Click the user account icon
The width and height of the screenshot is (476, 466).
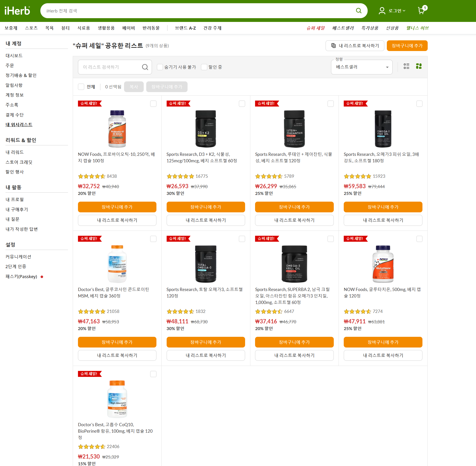tap(382, 11)
